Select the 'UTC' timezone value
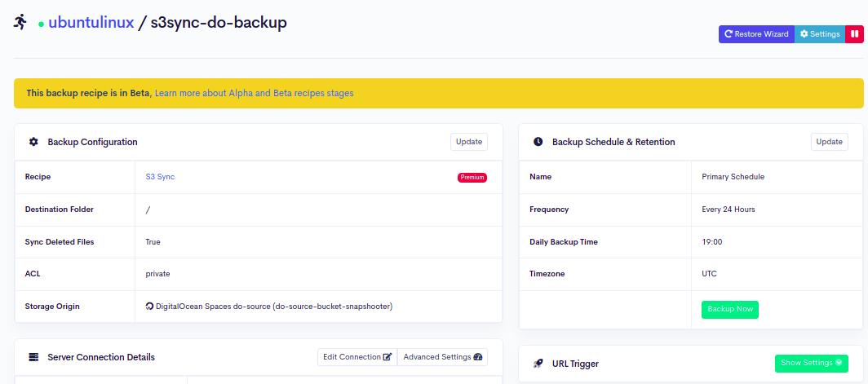The width and height of the screenshot is (868, 384). pos(709,274)
